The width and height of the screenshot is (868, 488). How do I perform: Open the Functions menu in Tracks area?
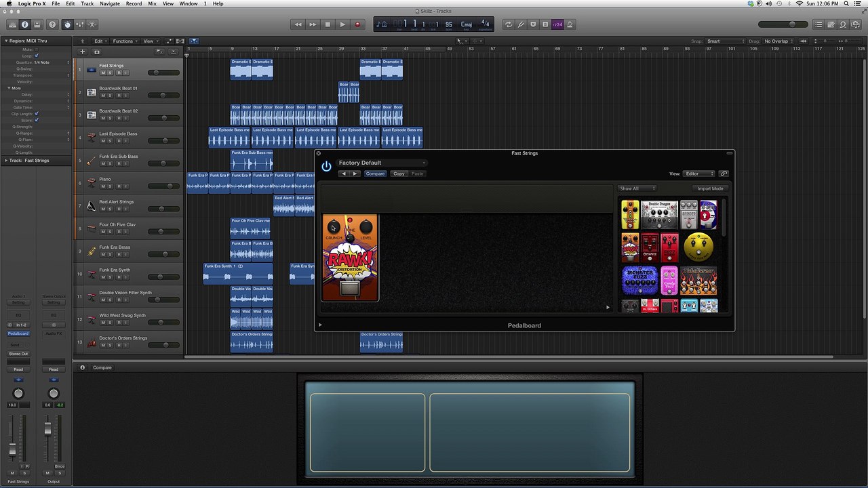(125, 41)
